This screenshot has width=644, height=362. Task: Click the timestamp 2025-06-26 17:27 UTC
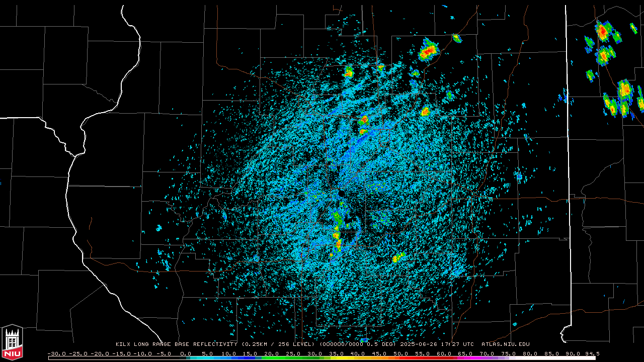(x=437, y=344)
